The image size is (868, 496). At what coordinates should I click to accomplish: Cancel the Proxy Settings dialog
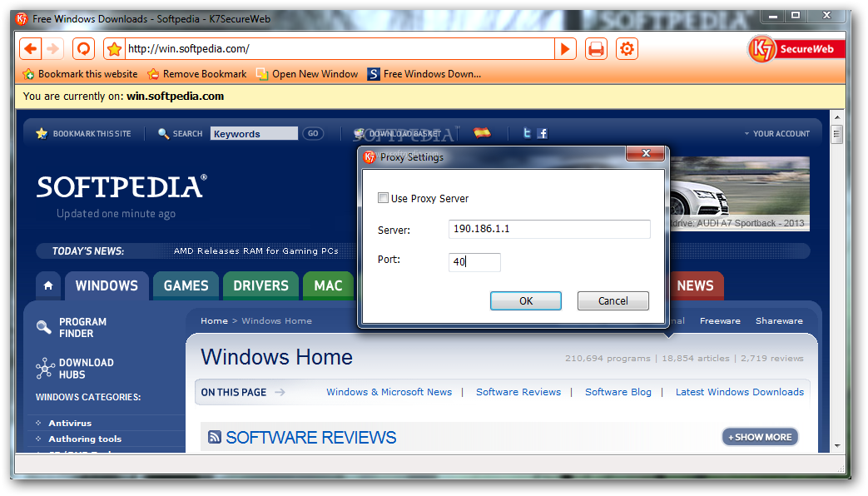pos(613,301)
